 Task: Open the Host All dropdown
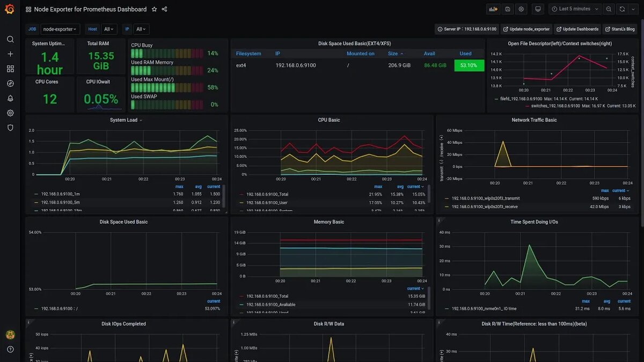108,29
